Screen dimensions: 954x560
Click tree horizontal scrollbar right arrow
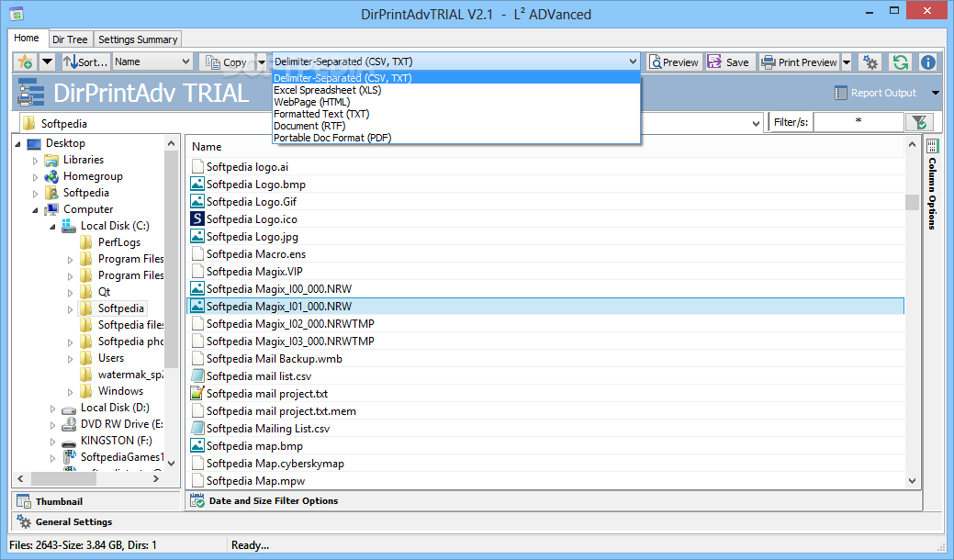pos(156,478)
